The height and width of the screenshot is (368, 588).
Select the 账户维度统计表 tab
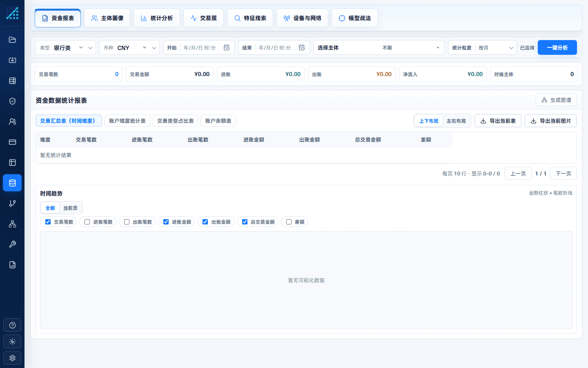tap(127, 121)
